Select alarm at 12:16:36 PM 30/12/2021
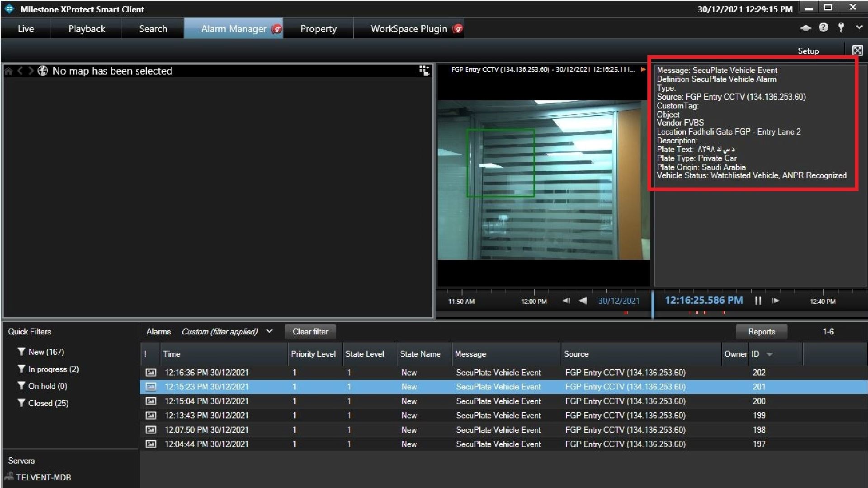The height and width of the screenshot is (488, 868). [503, 373]
